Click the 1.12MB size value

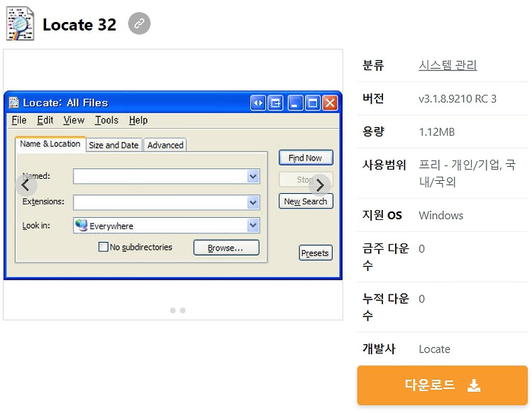(x=437, y=132)
